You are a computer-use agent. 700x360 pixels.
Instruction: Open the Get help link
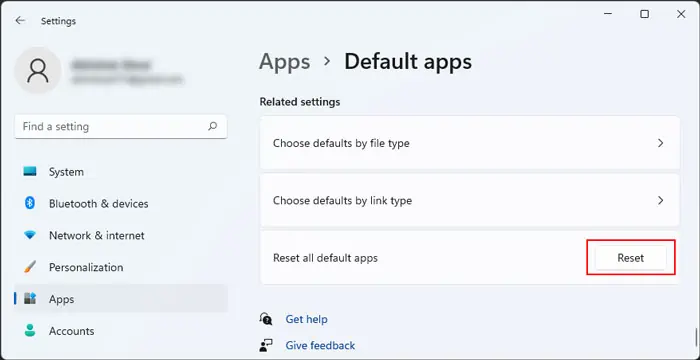click(x=306, y=319)
